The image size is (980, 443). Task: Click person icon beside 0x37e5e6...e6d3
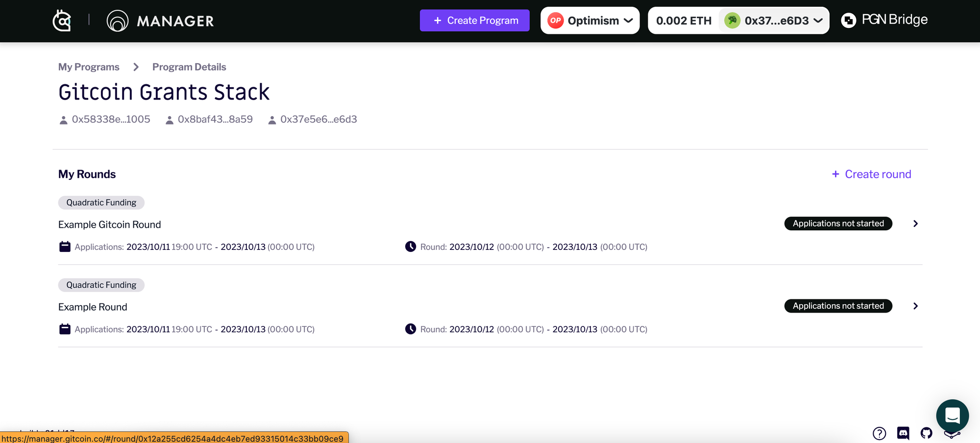coord(272,120)
